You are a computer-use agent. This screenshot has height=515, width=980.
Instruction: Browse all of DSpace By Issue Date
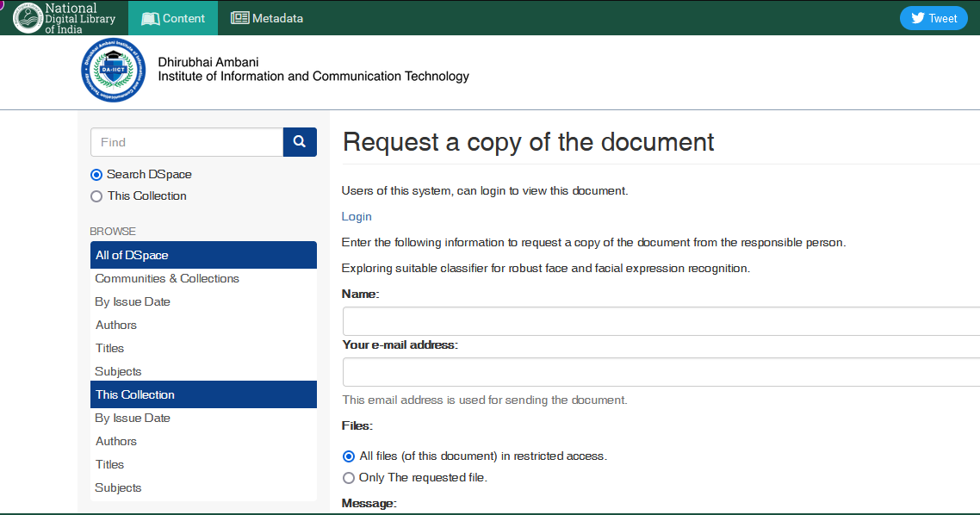tap(133, 301)
